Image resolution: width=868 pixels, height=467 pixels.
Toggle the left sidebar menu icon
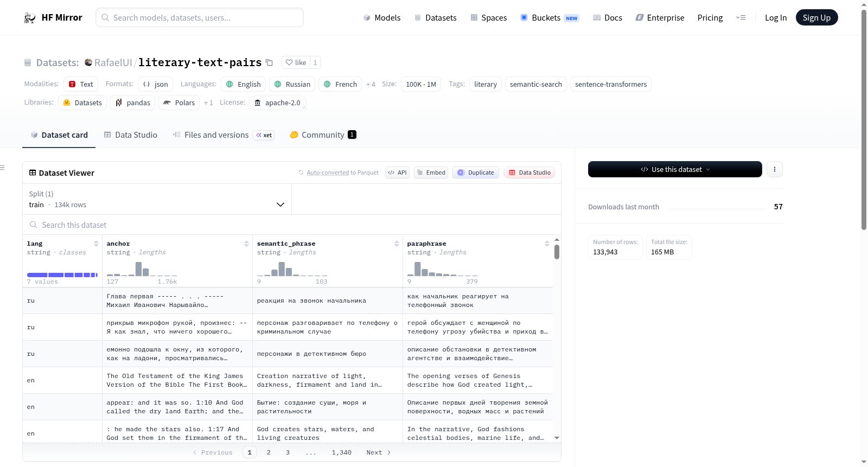pos(3,168)
